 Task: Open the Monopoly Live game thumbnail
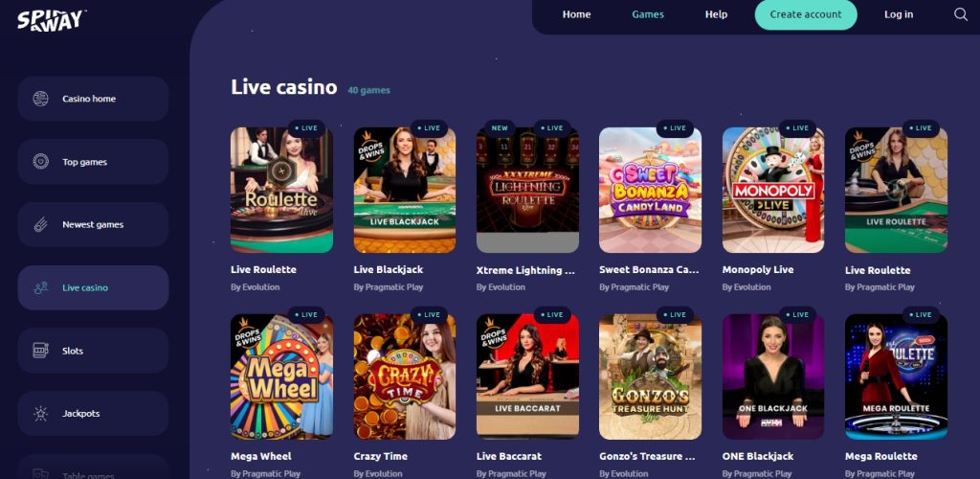773,190
